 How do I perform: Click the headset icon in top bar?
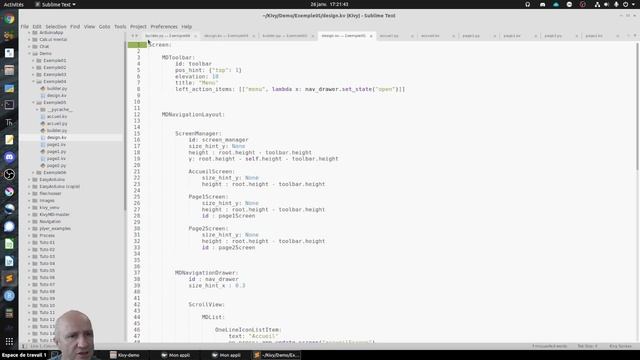pos(528,4)
